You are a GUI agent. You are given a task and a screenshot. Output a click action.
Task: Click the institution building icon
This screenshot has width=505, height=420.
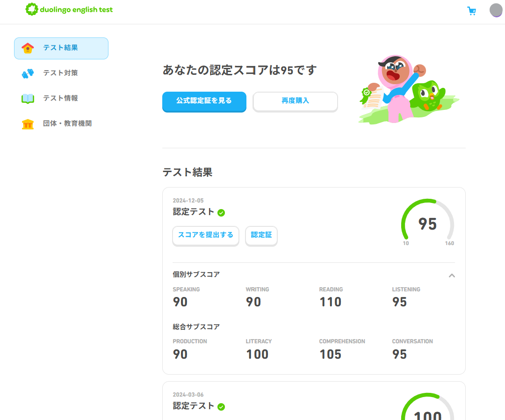click(28, 123)
